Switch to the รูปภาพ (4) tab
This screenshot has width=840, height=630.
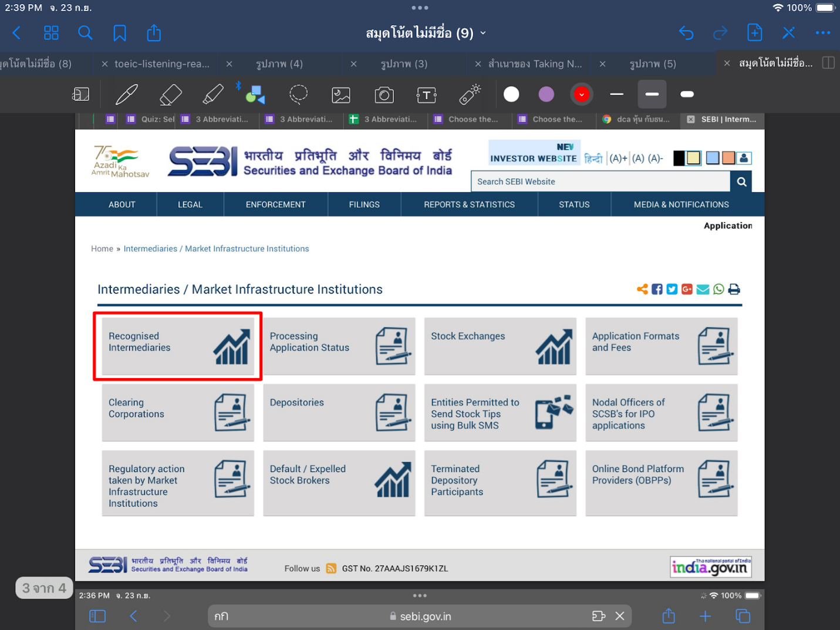coord(279,63)
